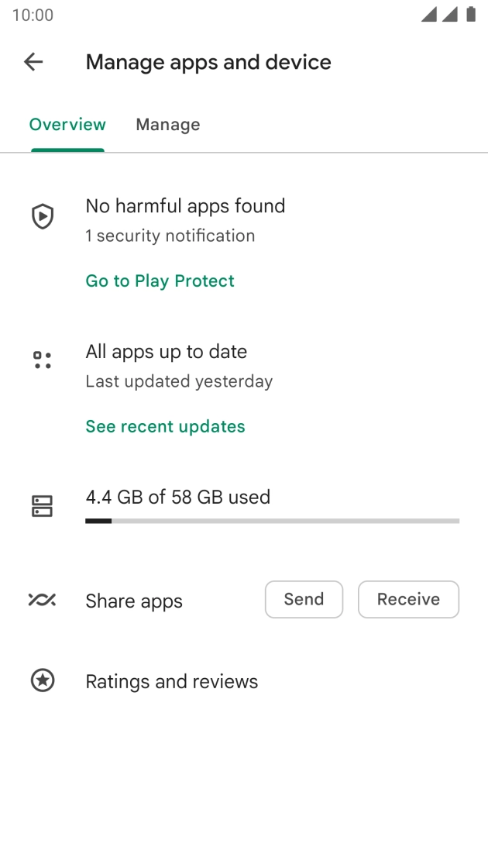This screenshot has height=868, width=488.
Task: Tap the apps grid icon
Action: click(x=43, y=360)
